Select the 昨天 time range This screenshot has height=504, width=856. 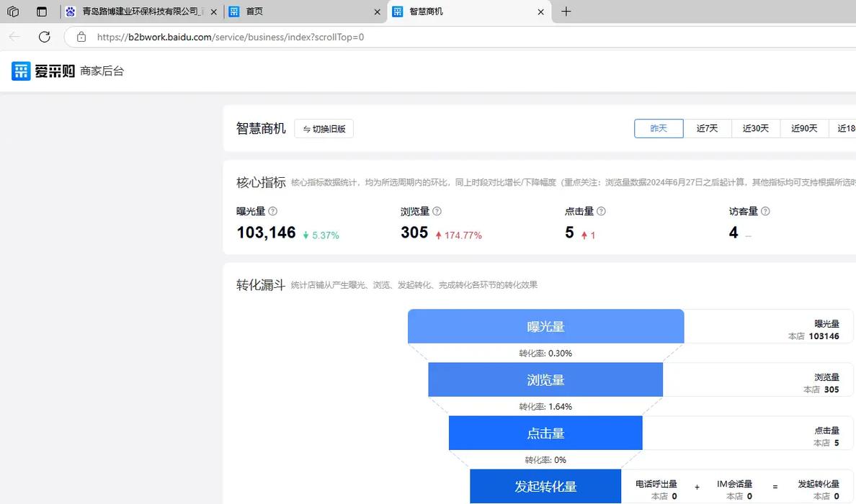tap(659, 128)
